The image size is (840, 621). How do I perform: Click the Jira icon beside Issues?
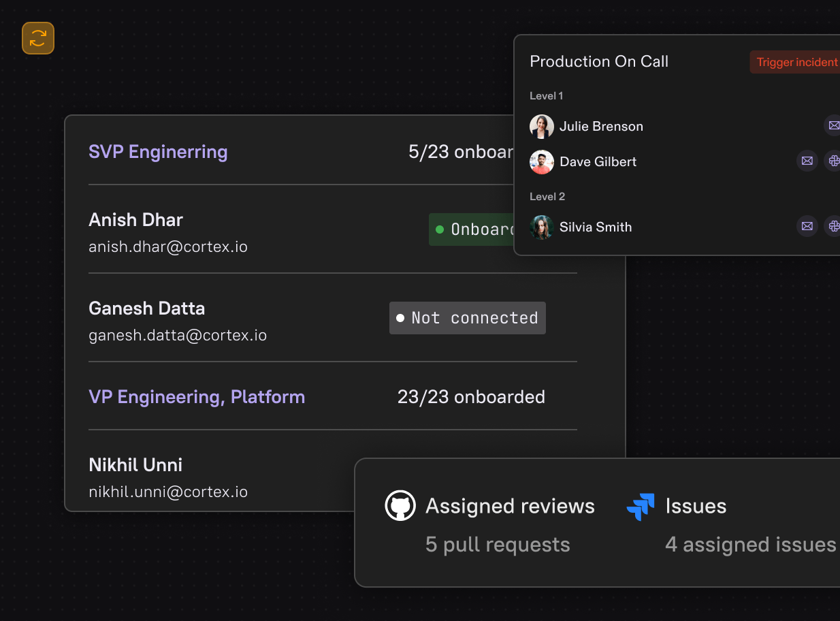[641, 507]
